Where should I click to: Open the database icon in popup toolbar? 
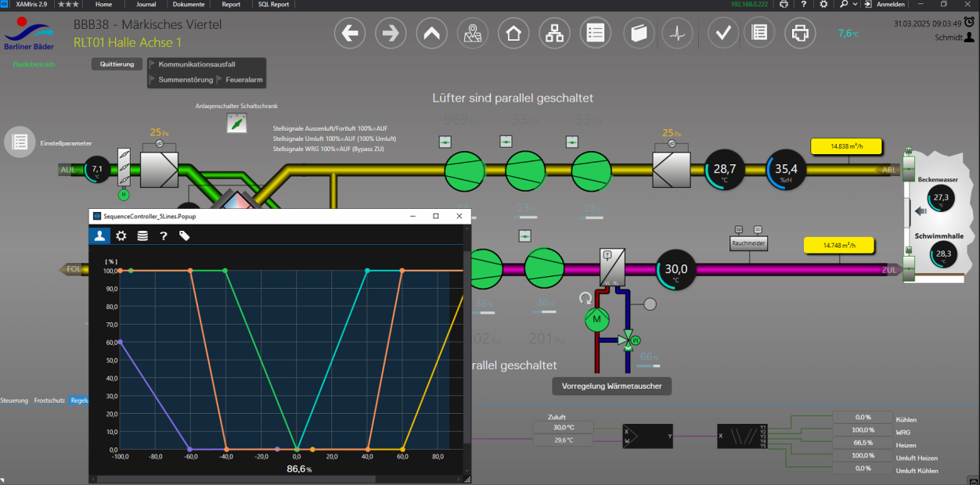click(142, 235)
